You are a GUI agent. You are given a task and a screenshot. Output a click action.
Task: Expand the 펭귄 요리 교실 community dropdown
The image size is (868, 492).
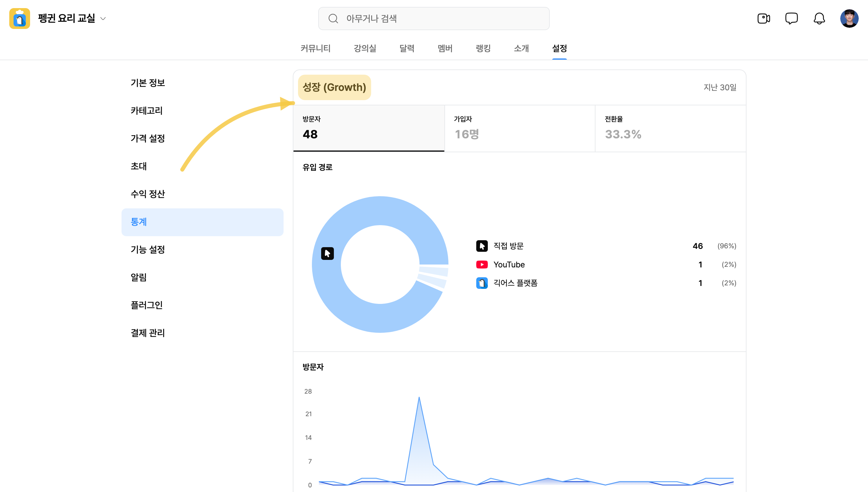point(103,19)
